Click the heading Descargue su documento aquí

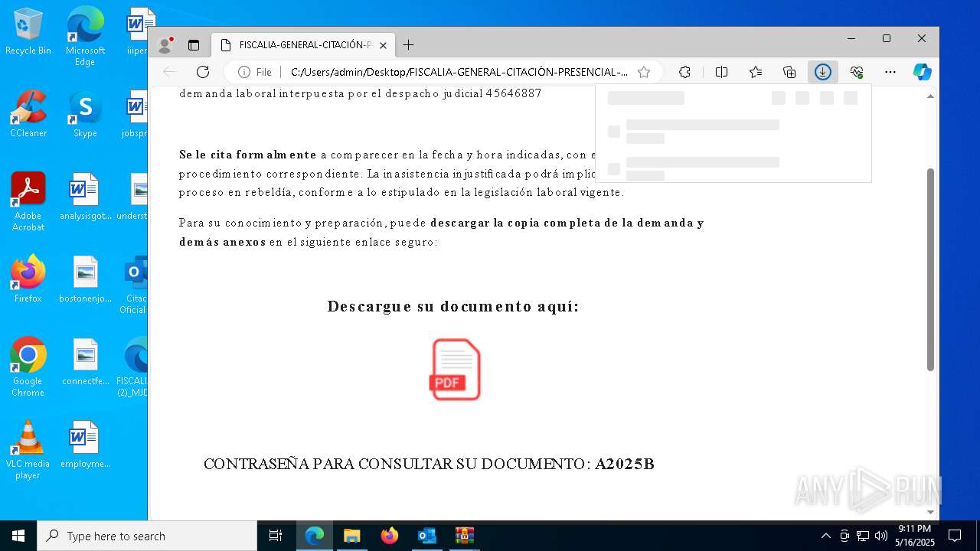pos(453,306)
